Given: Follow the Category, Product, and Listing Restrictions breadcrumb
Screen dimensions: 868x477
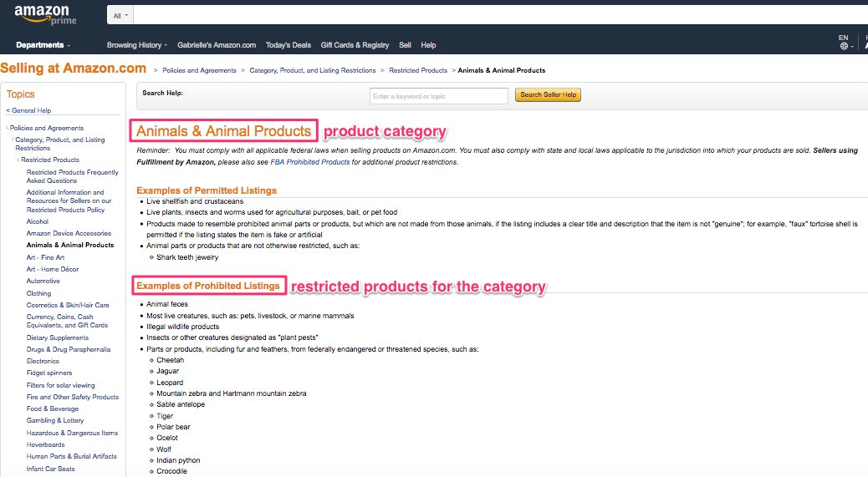Looking at the screenshot, I should point(313,71).
